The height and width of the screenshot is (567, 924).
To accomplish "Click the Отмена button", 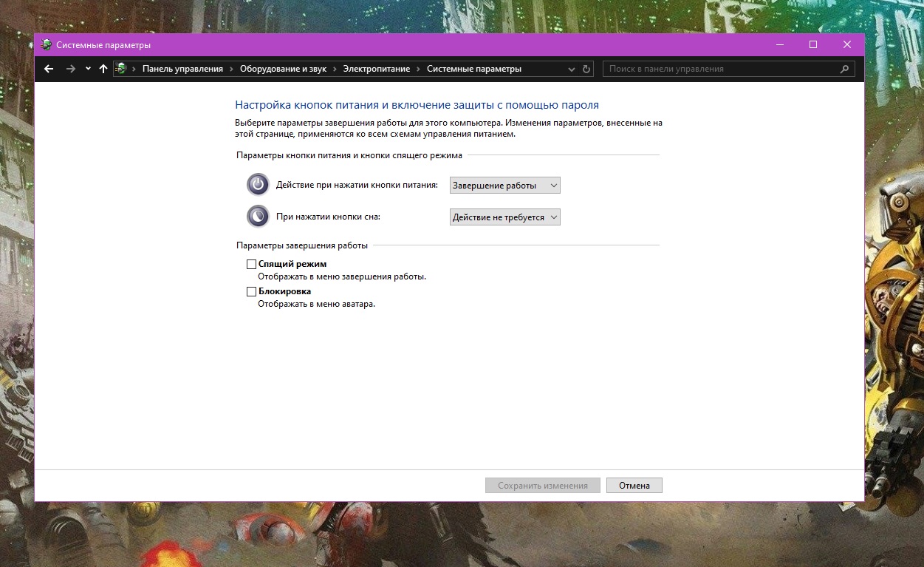I will click(x=634, y=486).
